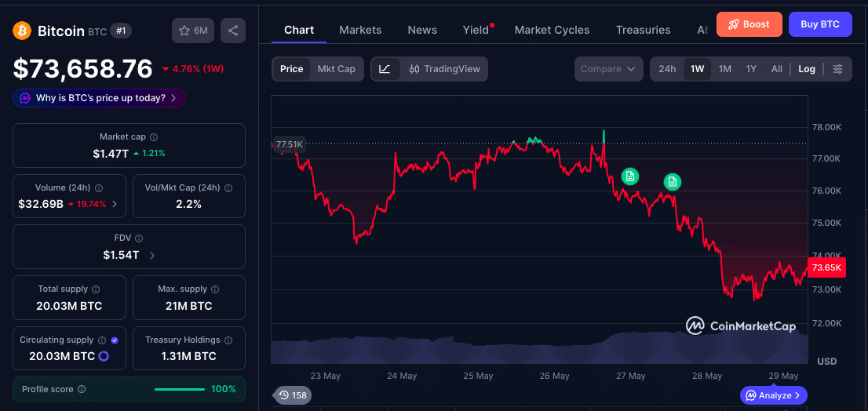Click info icon next to FDV
This screenshot has height=411, width=868.
(x=139, y=238)
